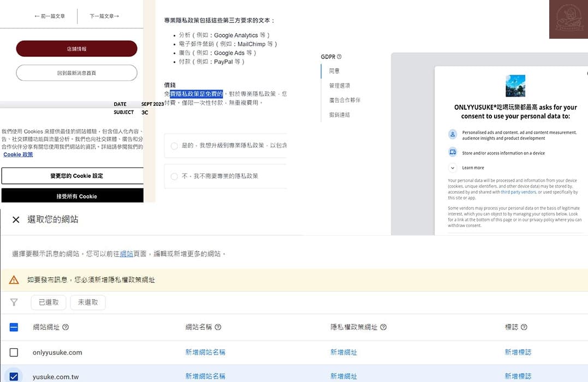
Task: Select radio 不，我不需要專業的隱私政策
Action: [x=174, y=176]
